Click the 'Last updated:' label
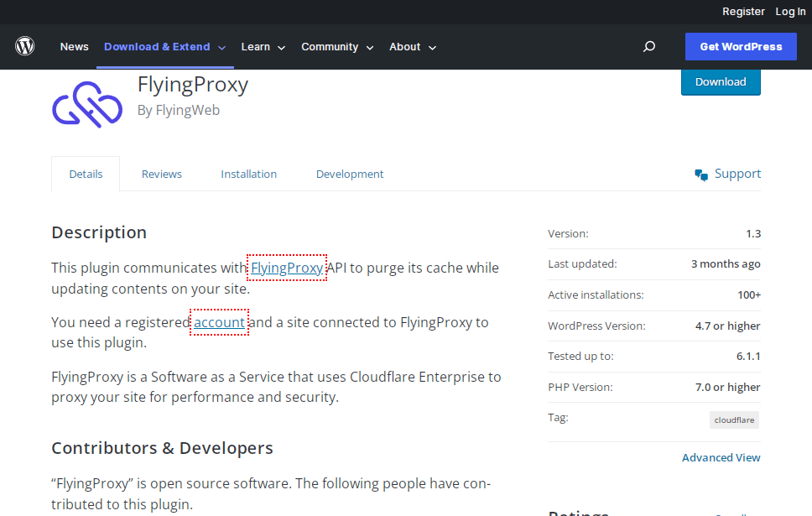 pos(582,263)
